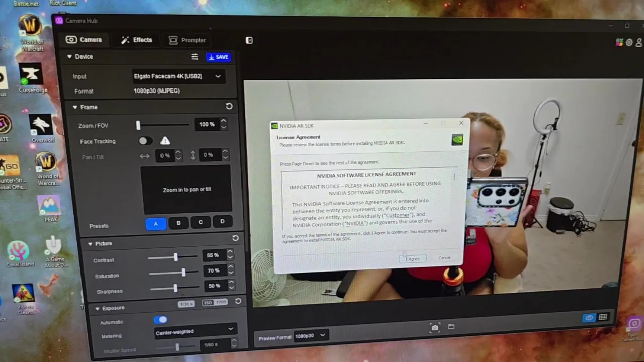
Task: Adjust the Contrast slider
Action: [x=173, y=257]
